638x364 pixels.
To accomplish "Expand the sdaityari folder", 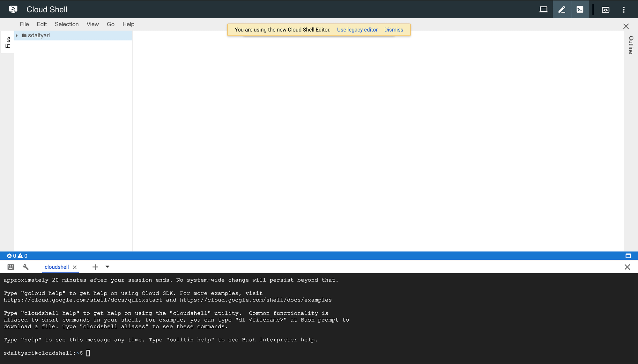I will coord(17,35).
